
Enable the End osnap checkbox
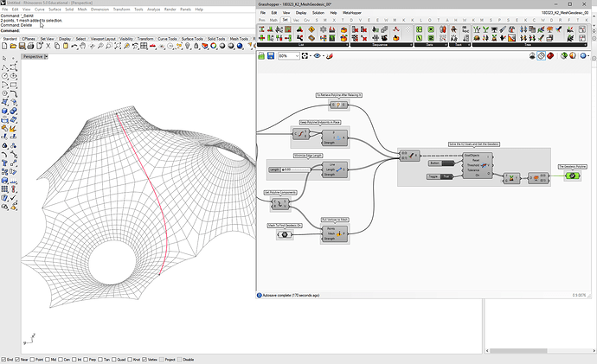pyautogui.click(x=4, y=359)
